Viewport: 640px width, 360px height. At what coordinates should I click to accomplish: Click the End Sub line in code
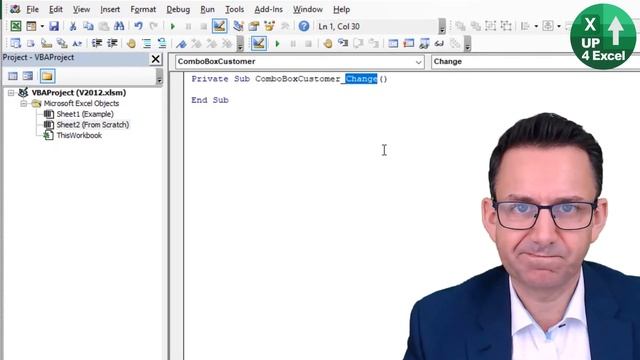point(210,100)
